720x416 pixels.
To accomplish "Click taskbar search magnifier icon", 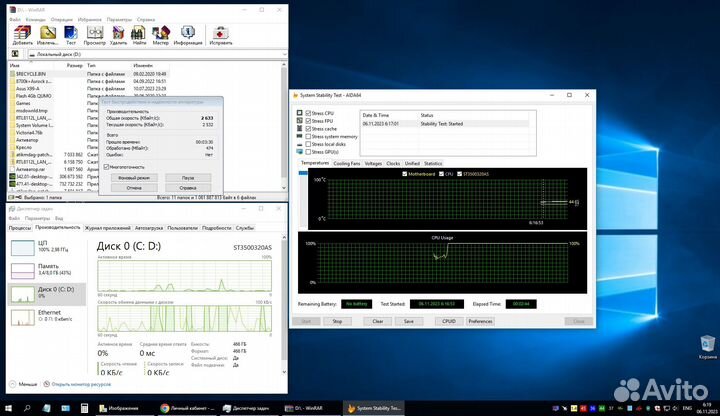I will point(27,408).
